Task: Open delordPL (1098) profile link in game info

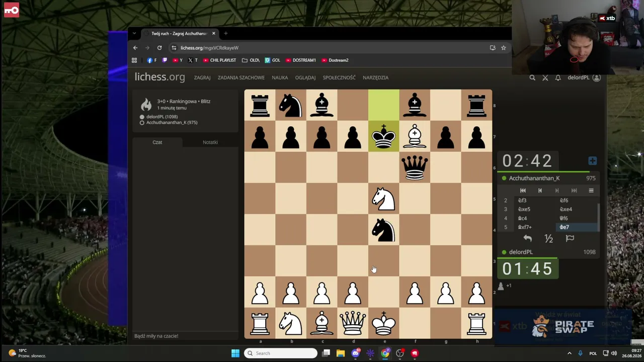Action: tap(162, 117)
